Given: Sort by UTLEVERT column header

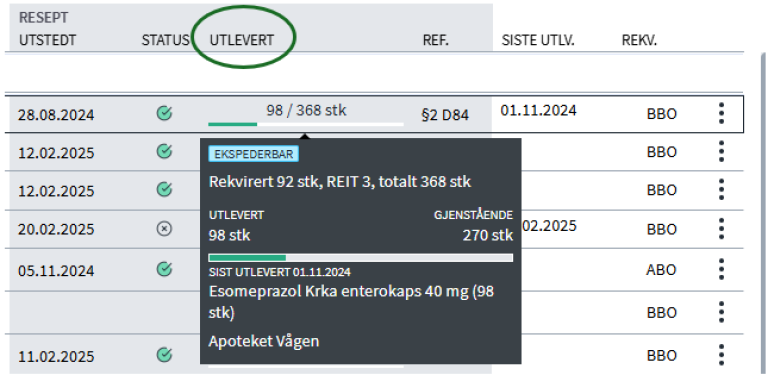Looking at the screenshot, I should coord(242,40).
